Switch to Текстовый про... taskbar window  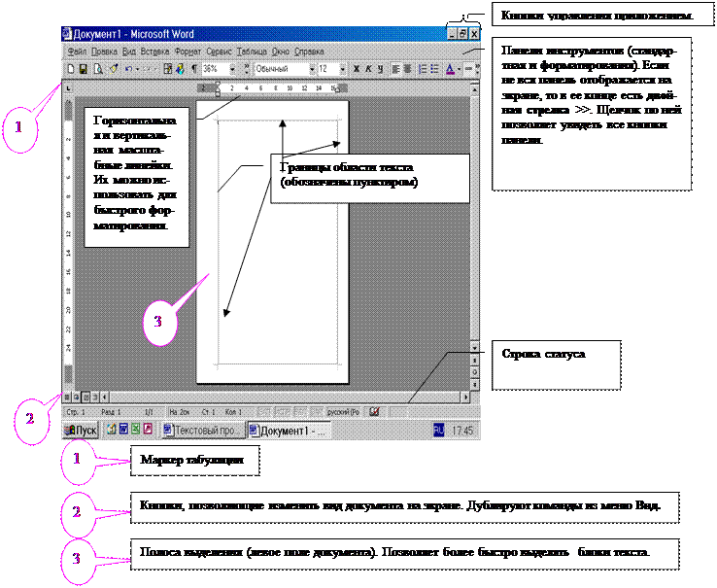203,431
